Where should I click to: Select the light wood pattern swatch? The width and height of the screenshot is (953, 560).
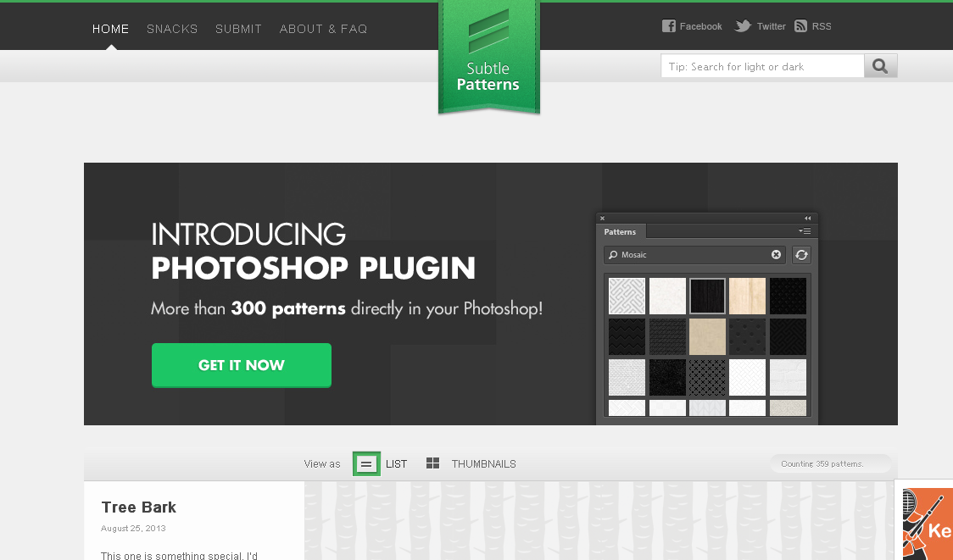(x=747, y=296)
